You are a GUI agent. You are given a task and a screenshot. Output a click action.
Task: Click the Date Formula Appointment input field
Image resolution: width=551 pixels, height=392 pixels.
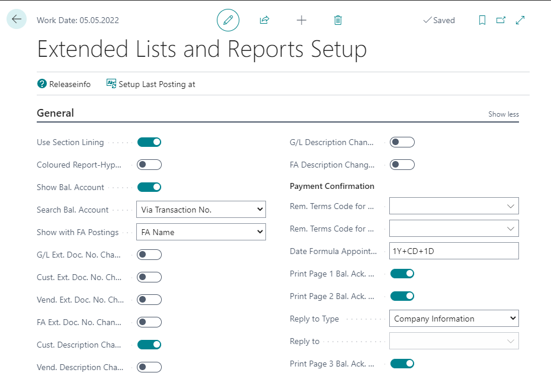(454, 251)
